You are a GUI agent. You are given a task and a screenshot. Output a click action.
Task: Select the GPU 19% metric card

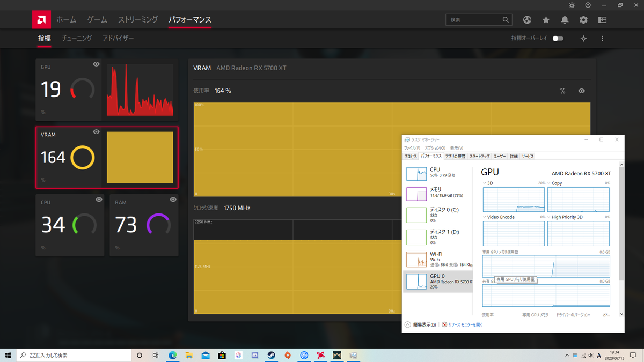pyautogui.click(x=69, y=90)
